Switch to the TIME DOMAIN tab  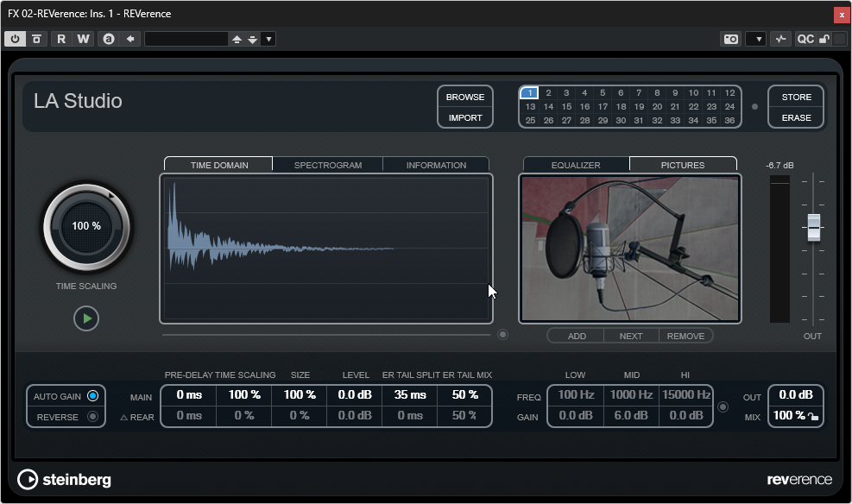pos(219,165)
